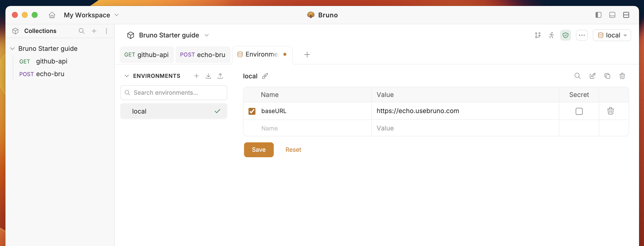
Task: Click the export environments icon
Action: [221, 76]
